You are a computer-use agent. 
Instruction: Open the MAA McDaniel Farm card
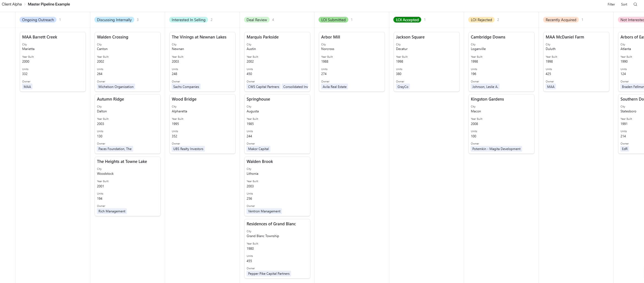tap(565, 37)
